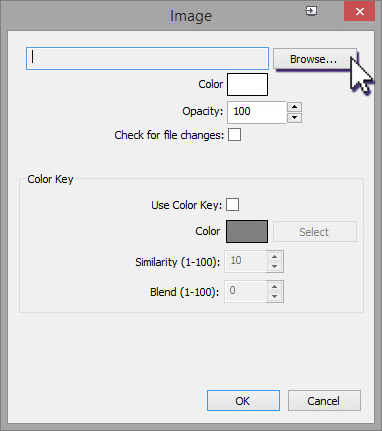Screen dimensions: 382x431
Task: Click the Cancel button
Action: [x=324, y=401]
